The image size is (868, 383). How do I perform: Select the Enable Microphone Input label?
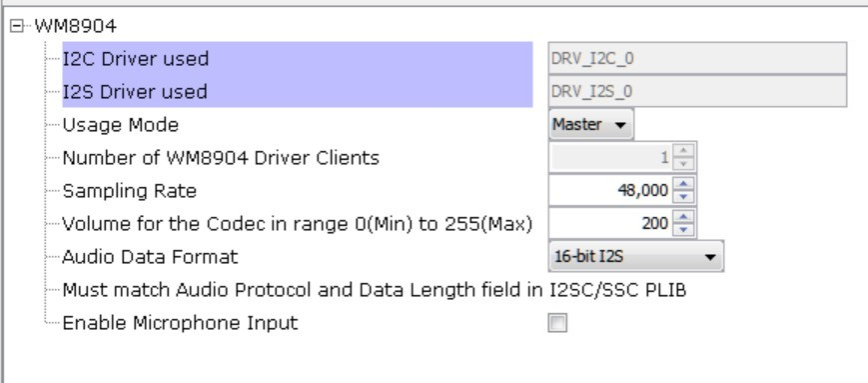tap(180, 323)
